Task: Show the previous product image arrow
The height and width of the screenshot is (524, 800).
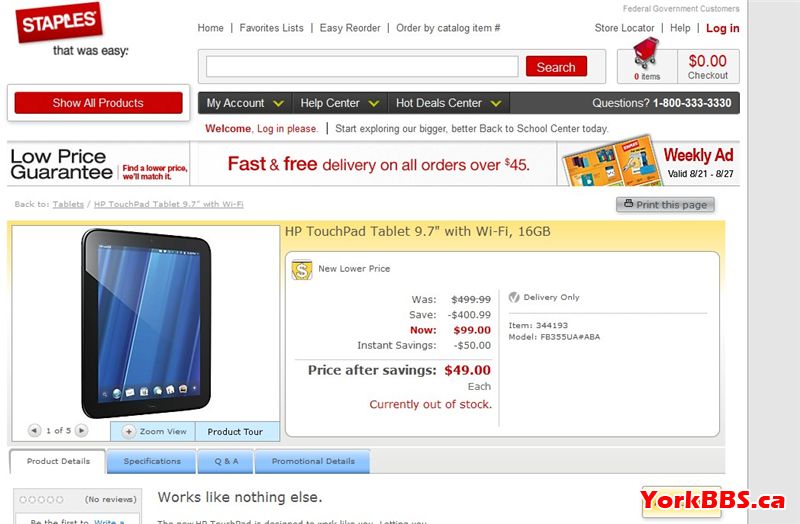Action: [34, 431]
